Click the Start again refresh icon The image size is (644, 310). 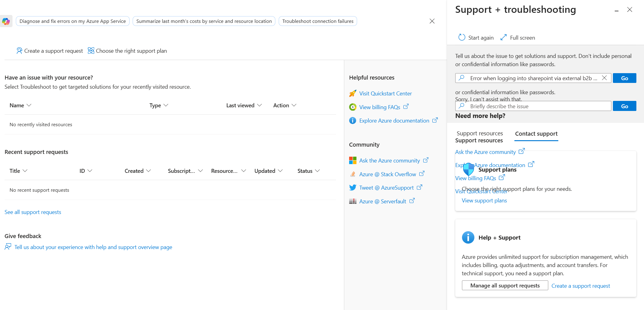pos(462,37)
